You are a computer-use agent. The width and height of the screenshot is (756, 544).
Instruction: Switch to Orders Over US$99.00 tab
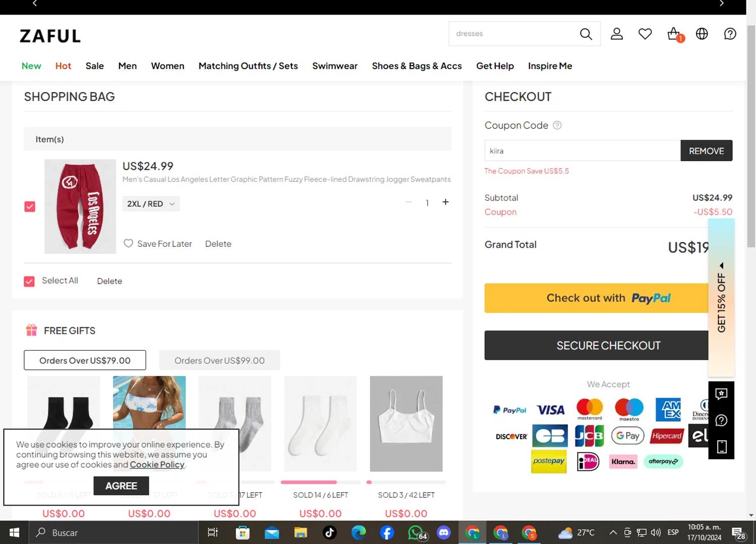[x=219, y=361]
